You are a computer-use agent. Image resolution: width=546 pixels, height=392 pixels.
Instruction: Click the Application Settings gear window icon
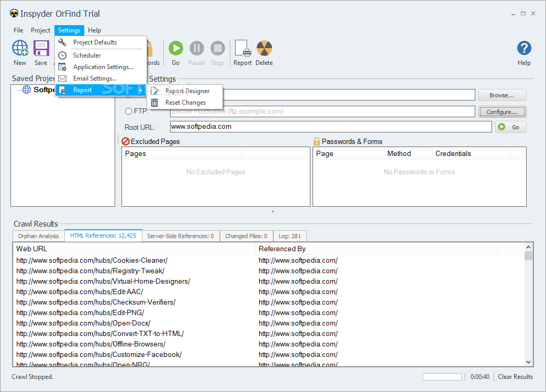coord(62,67)
